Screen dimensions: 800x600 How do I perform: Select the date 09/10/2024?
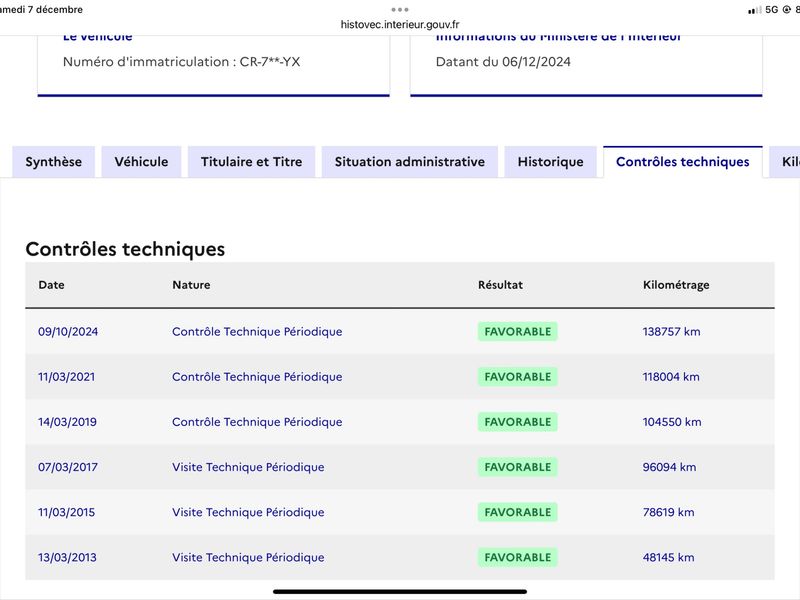tap(68, 332)
